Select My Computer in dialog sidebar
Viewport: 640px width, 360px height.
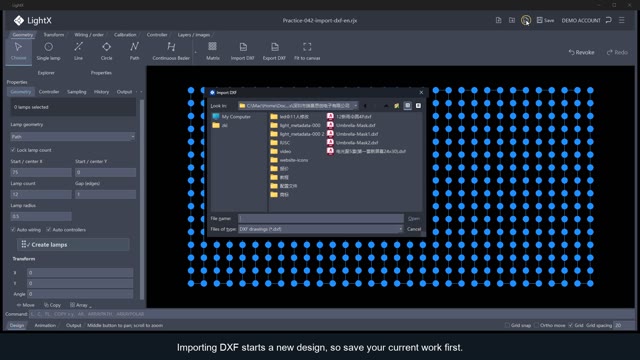pyautogui.click(x=231, y=117)
